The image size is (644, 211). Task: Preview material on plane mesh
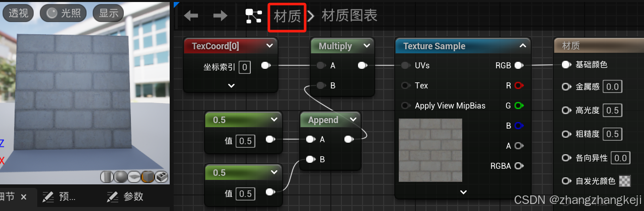coord(134,177)
